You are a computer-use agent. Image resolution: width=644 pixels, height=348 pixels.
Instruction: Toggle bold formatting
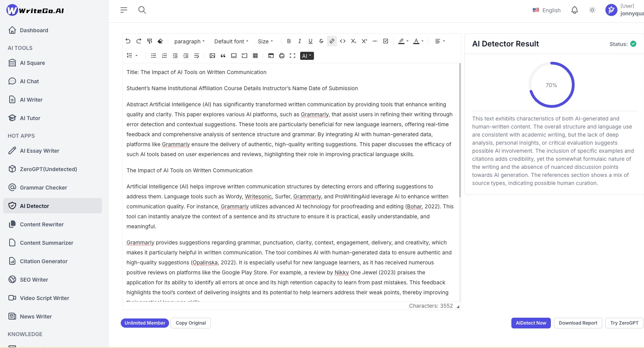point(289,41)
